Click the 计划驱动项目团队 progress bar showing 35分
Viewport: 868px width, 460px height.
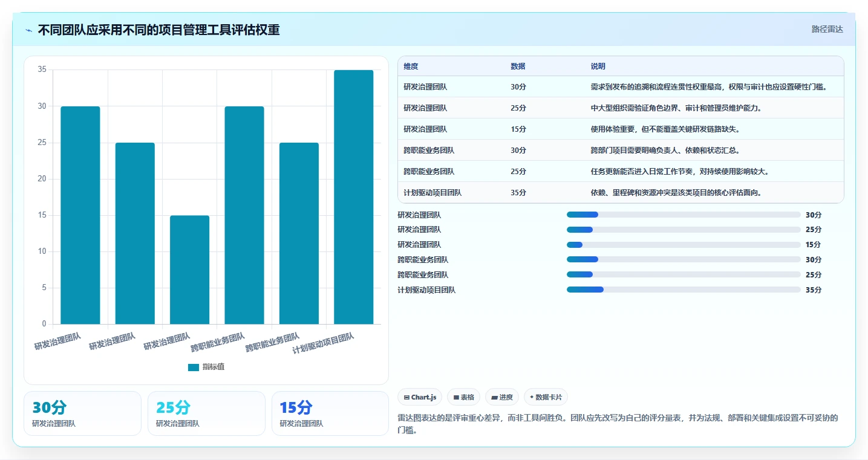tap(684, 290)
